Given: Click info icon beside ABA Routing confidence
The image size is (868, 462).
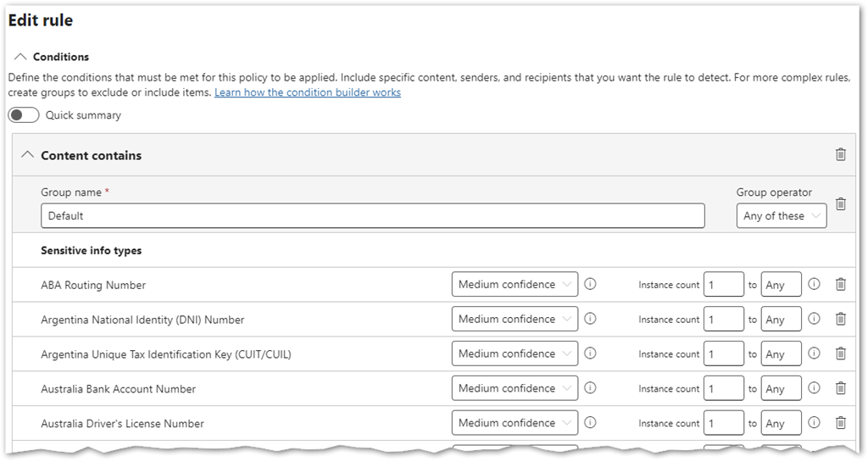Looking at the screenshot, I should (590, 285).
